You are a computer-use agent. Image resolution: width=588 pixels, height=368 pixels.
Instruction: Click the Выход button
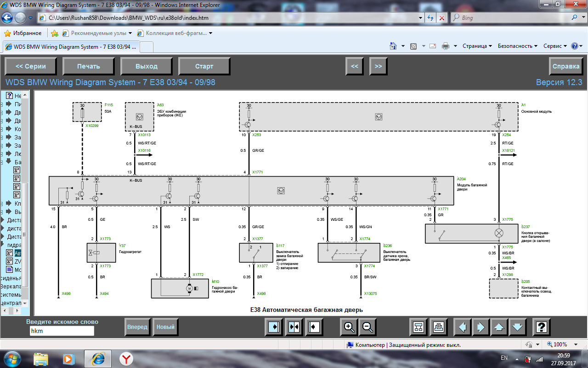[x=147, y=66]
